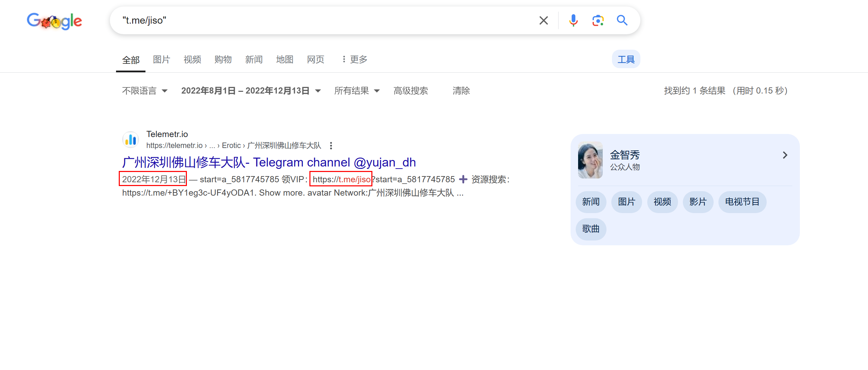The image size is (868, 370).
Task: Start voice search with microphone icon
Action: coord(573,21)
